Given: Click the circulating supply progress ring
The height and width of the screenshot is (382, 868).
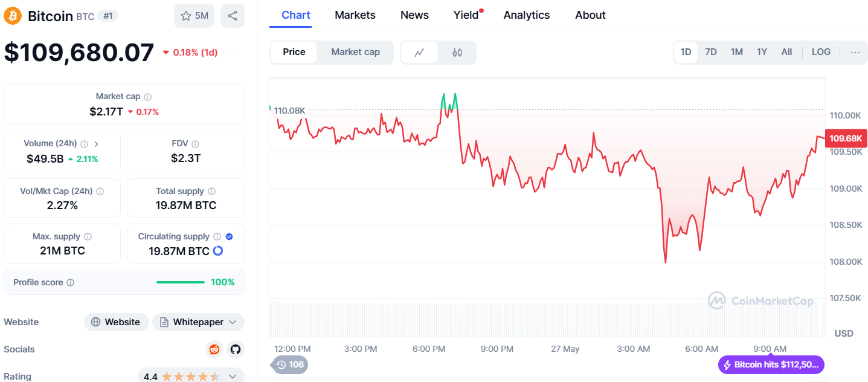Looking at the screenshot, I should pos(218,251).
